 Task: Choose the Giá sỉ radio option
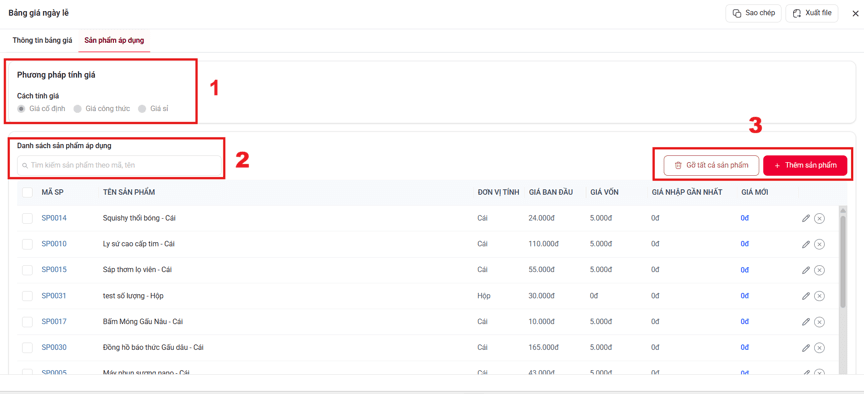(142, 109)
